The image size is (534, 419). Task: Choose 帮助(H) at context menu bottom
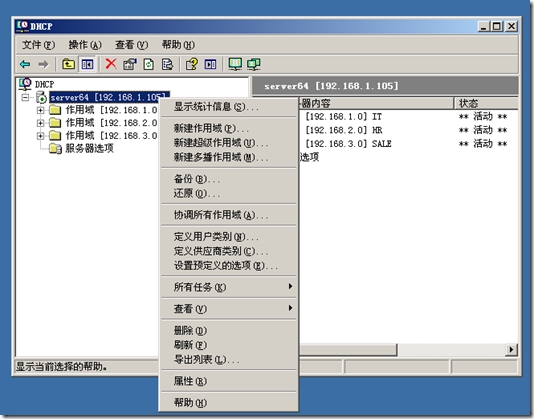[229, 403]
